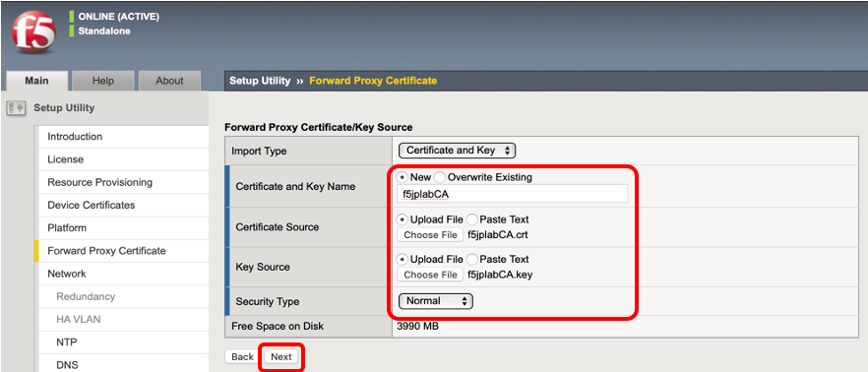Click Forward Proxy Certificate/Key Source heading

click(318, 127)
